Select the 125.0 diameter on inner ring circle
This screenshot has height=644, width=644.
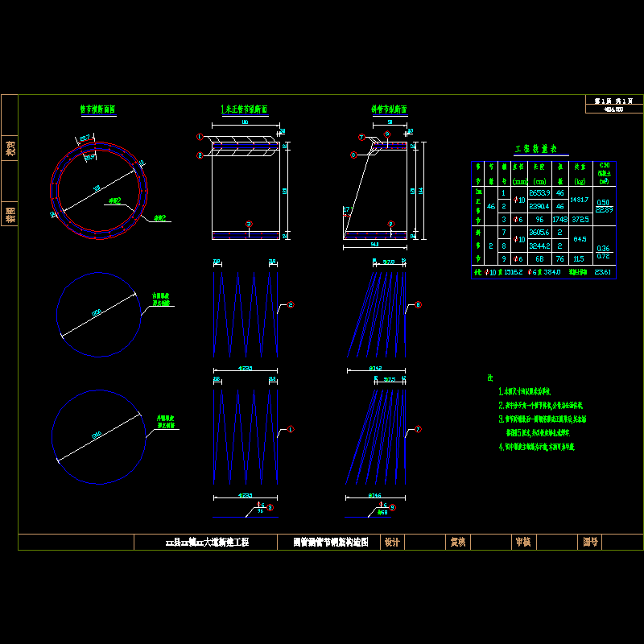pos(96,313)
